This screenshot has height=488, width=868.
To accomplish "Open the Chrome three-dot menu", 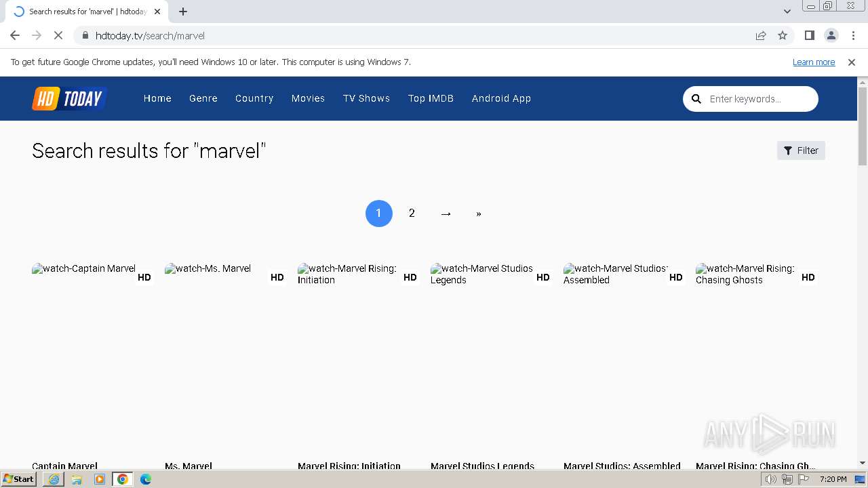I will click(852, 35).
